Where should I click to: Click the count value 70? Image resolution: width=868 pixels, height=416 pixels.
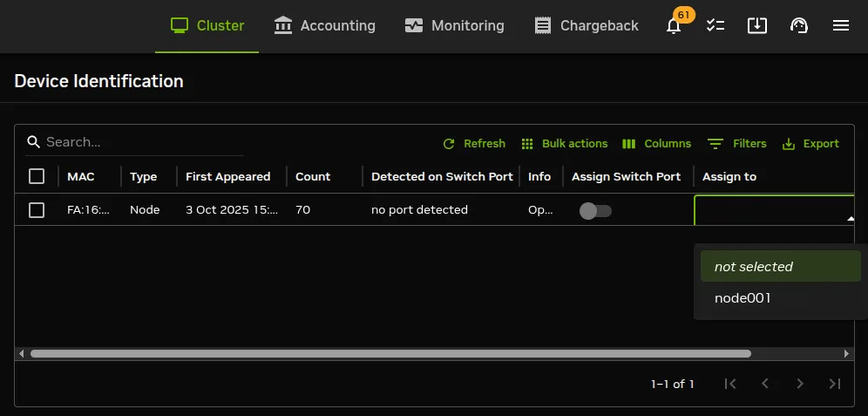tap(302, 210)
